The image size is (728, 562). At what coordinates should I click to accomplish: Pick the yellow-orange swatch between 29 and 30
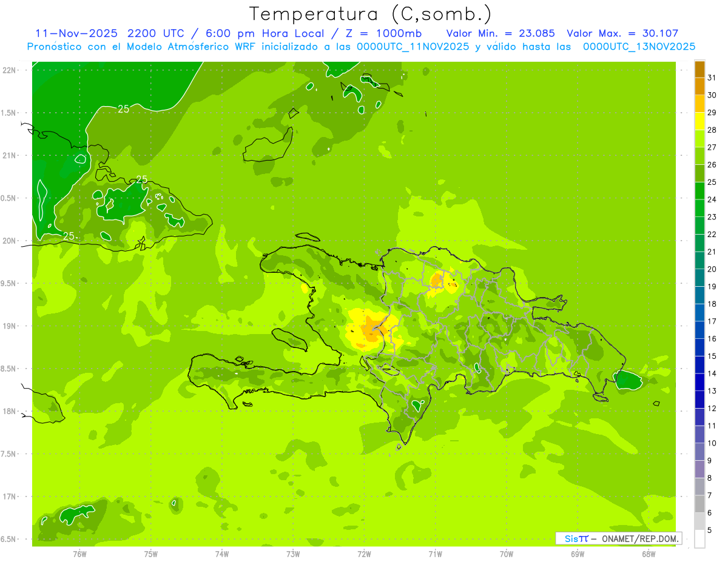pyautogui.click(x=699, y=104)
